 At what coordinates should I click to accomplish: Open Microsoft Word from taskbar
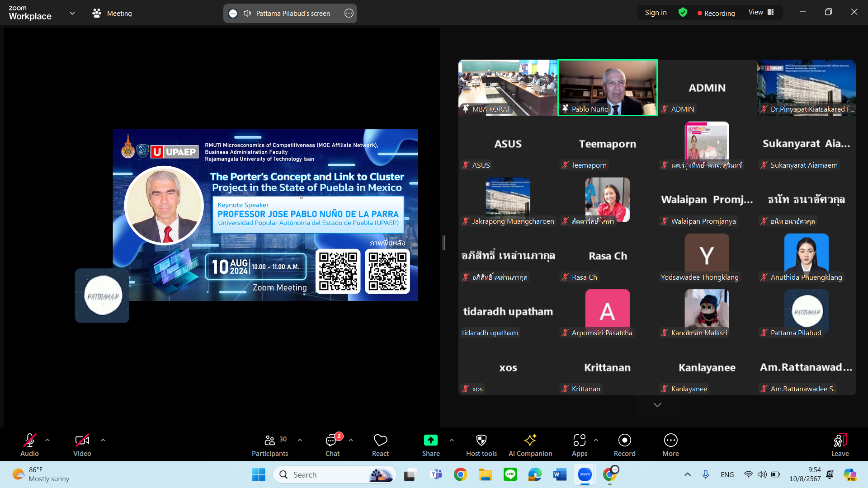pos(560,474)
